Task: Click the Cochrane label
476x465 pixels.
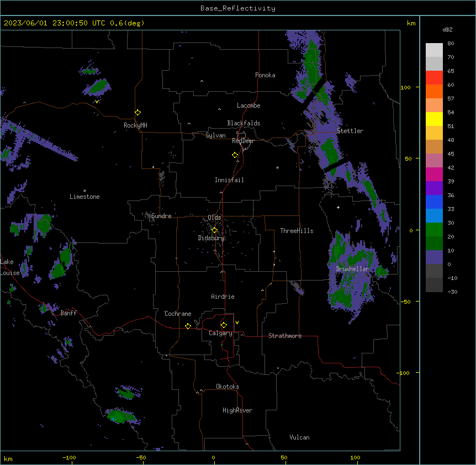Action: pyautogui.click(x=178, y=314)
